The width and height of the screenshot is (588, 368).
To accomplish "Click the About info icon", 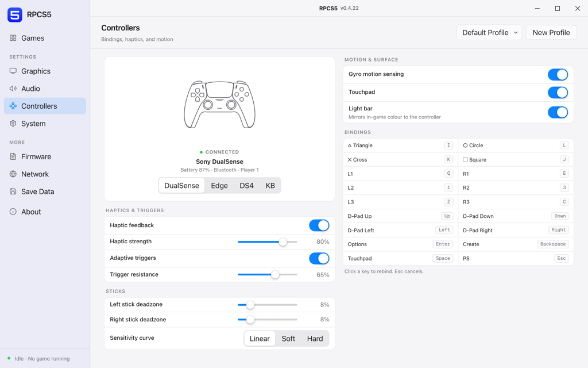I will (13, 212).
